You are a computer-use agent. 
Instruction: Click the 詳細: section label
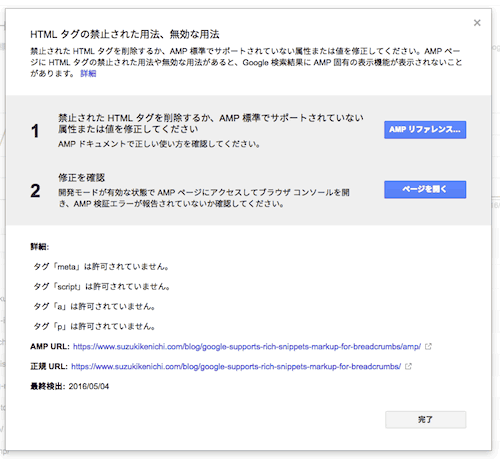click(x=40, y=247)
